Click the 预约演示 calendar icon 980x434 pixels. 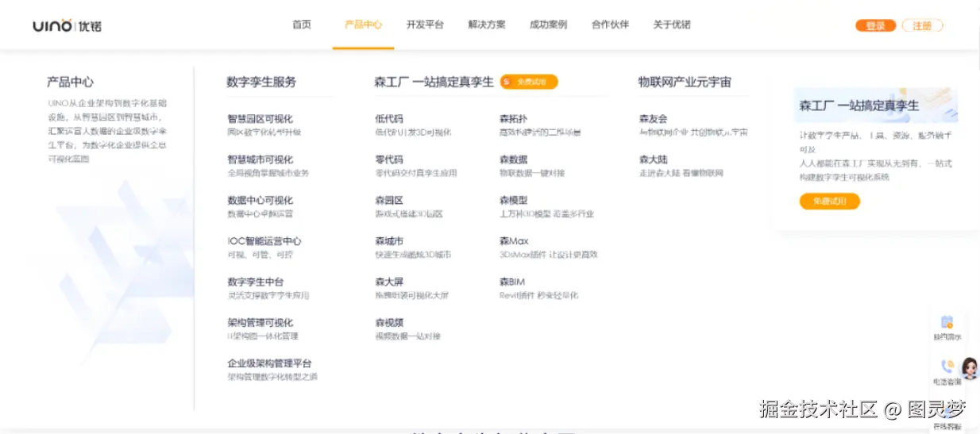pyautogui.click(x=947, y=322)
